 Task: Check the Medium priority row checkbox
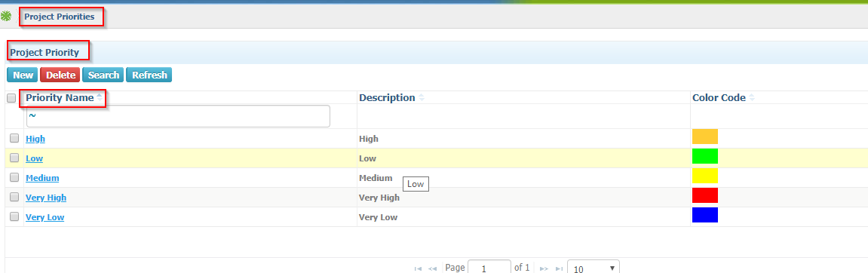(x=14, y=178)
